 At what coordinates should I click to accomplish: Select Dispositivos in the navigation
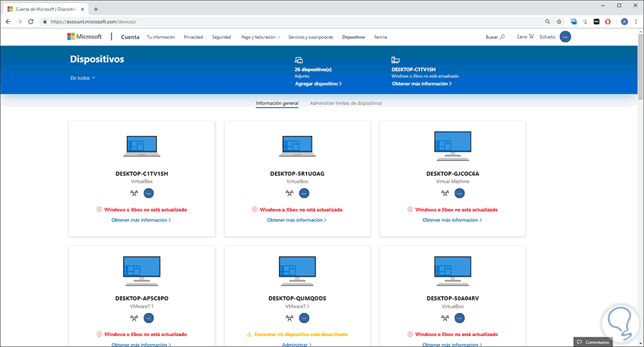click(x=354, y=37)
